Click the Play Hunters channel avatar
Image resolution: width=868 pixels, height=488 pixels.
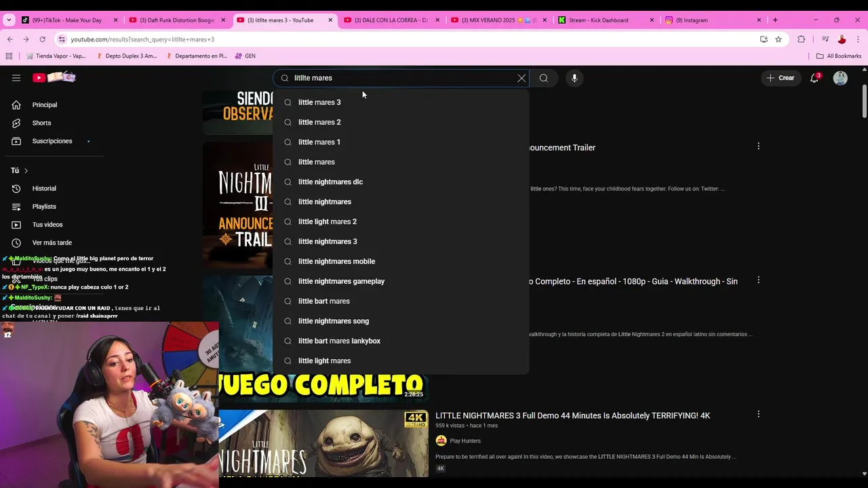pos(441,441)
